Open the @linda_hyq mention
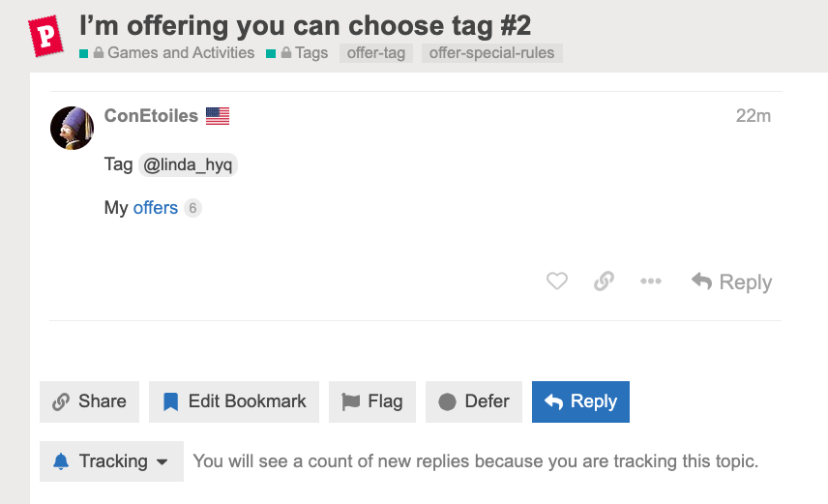This screenshot has height=504, width=828. tap(188, 164)
